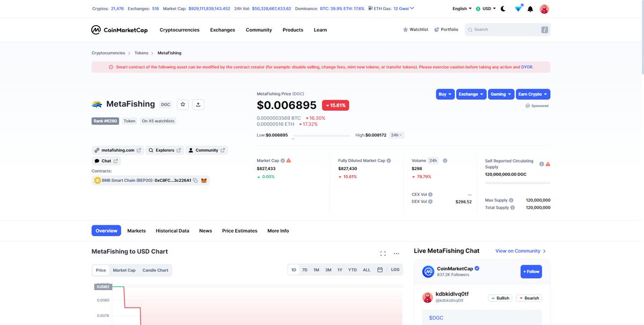The height and width of the screenshot is (325, 644).
Task: Click the DYOR link in warning banner
Action: tap(526, 67)
